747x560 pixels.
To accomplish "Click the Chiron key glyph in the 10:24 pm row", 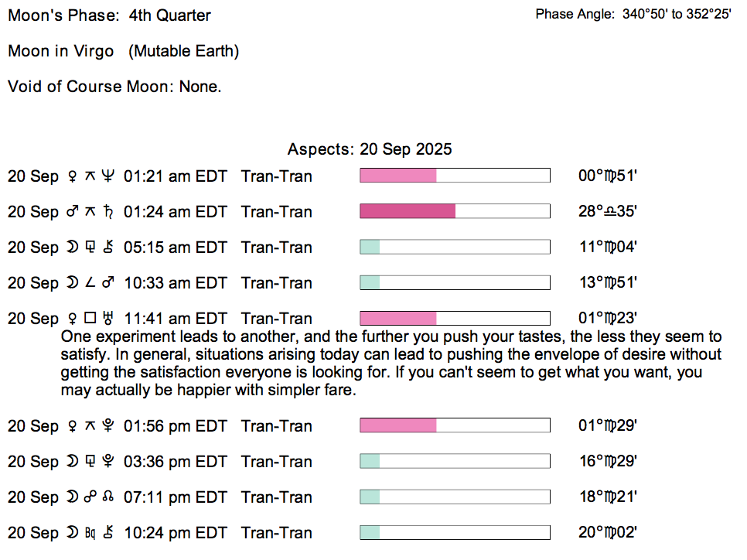I will pos(107,533).
